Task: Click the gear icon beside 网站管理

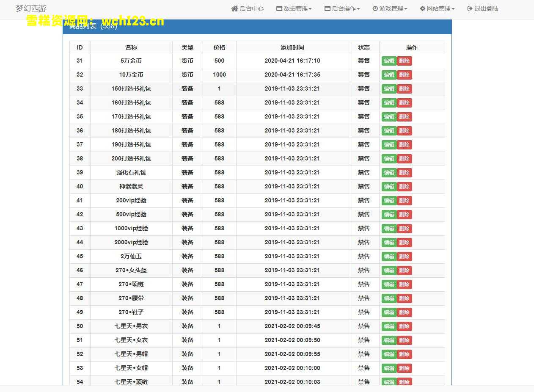Action: 422,8
